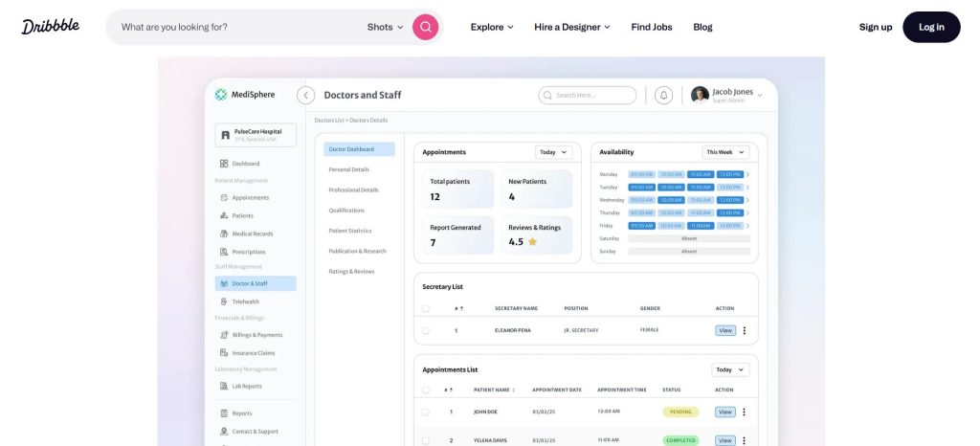Image resolution: width=980 pixels, height=446 pixels.
Task: Open the Explore dropdown menu
Action: 492,27
